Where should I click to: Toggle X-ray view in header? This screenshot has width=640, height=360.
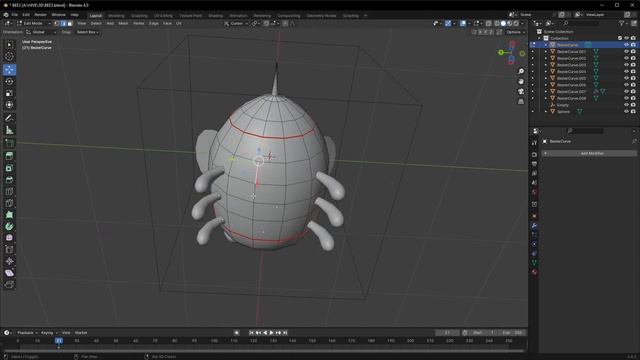(488, 24)
